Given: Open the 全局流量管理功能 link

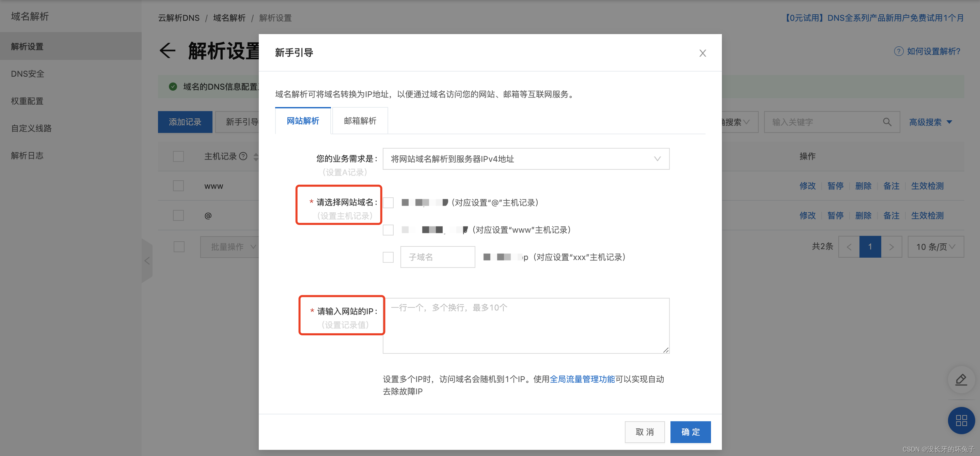Looking at the screenshot, I should tap(582, 379).
